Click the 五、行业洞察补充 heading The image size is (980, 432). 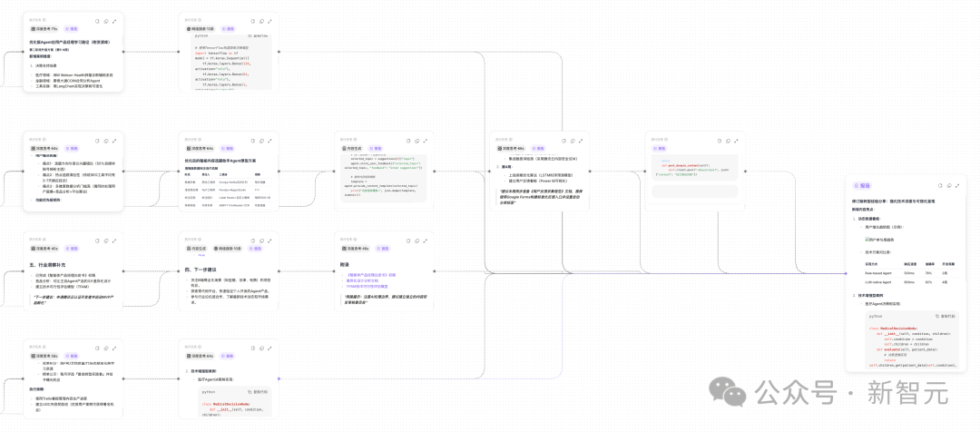click(x=47, y=265)
